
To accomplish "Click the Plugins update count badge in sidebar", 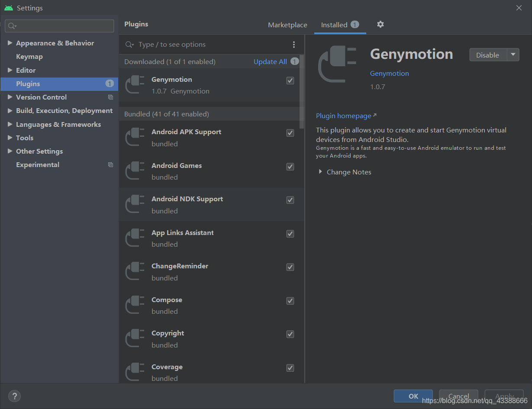I will [x=110, y=84].
